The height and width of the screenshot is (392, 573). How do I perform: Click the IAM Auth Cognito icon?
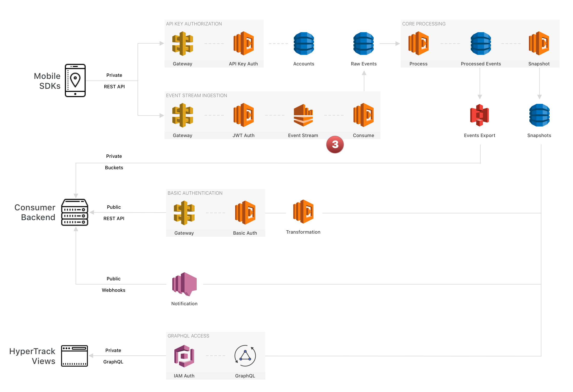pyautogui.click(x=184, y=356)
